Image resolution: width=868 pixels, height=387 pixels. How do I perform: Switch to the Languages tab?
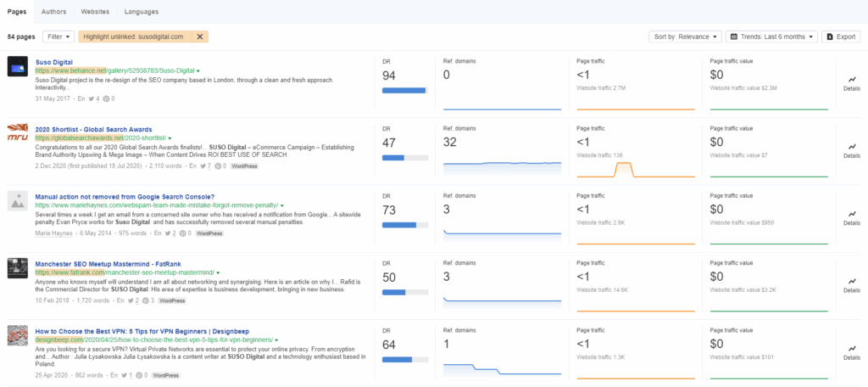coord(142,11)
